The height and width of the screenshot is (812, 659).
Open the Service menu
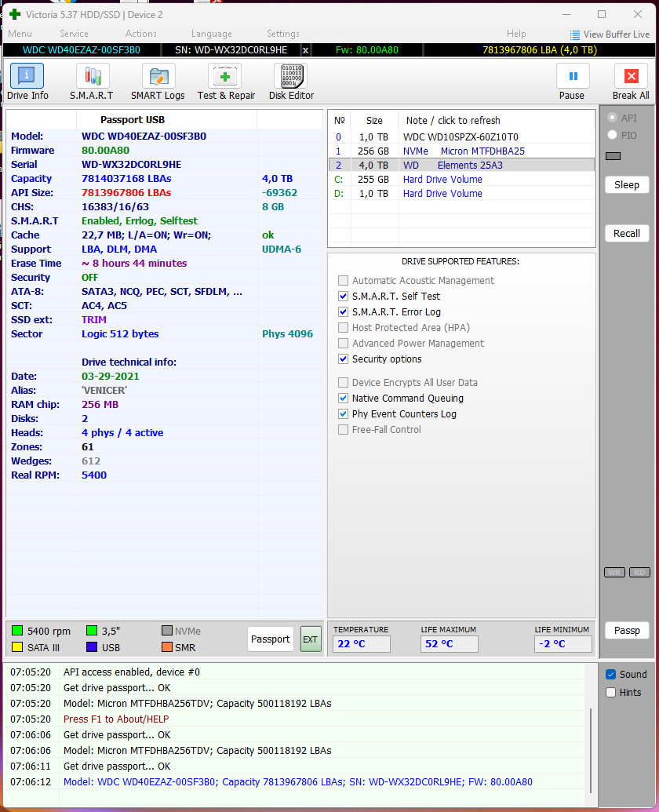tap(74, 34)
